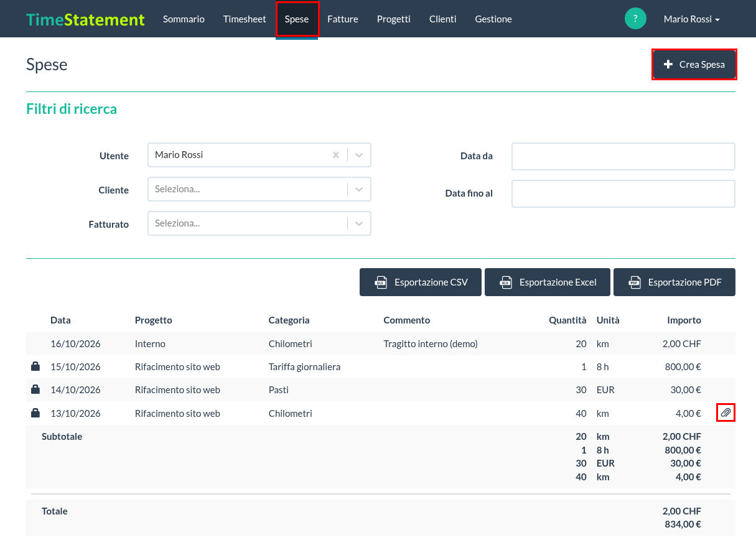Open the Cliente selection dropdown

point(259,189)
